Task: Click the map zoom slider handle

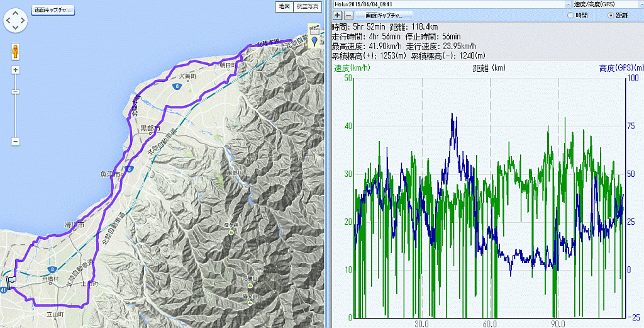Action: click(15, 93)
